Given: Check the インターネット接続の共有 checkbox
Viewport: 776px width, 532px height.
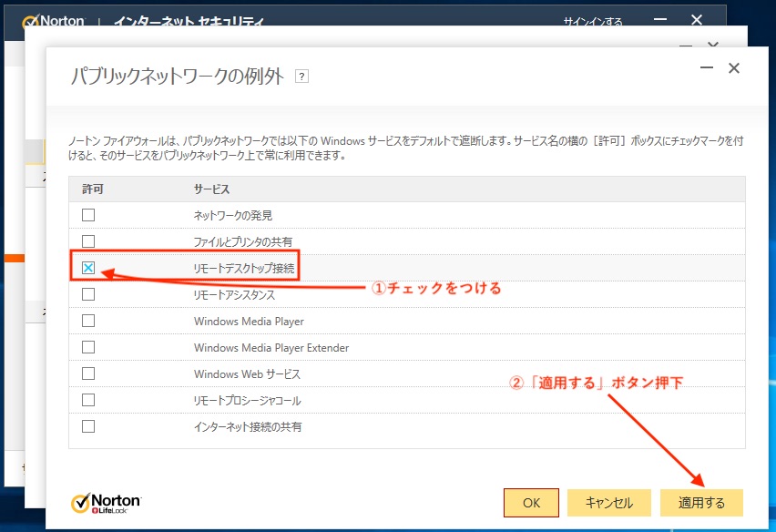Looking at the screenshot, I should pyautogui.click(x=88, y=426).
